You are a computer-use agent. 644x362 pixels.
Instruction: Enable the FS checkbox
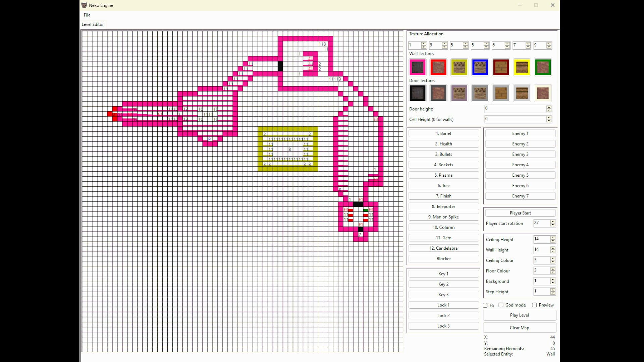click(485, 305)
